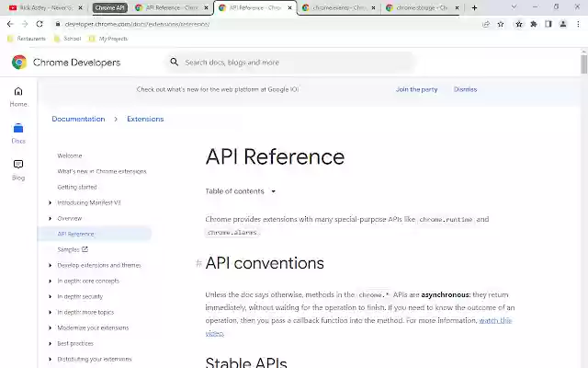This screenshot has height=368, width=588.
Task: Expand Modernize your extensions section
Action: pos(51,328)
